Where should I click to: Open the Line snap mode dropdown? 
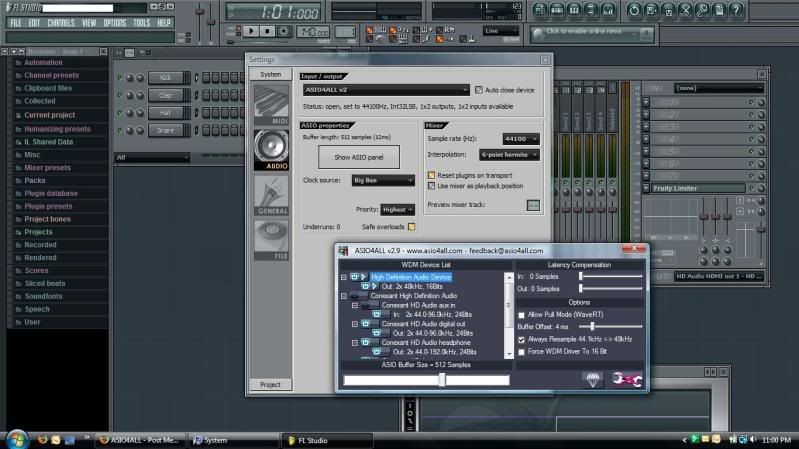(x=501, y=31)
